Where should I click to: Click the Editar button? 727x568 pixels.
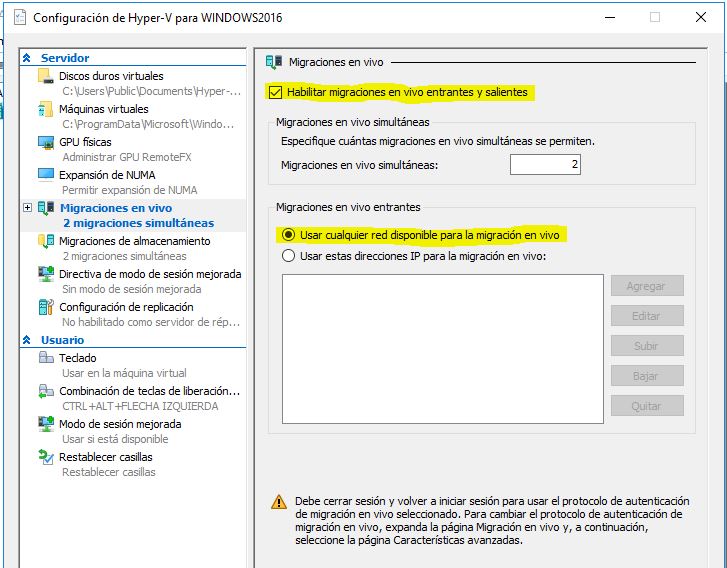pos(647,316)
